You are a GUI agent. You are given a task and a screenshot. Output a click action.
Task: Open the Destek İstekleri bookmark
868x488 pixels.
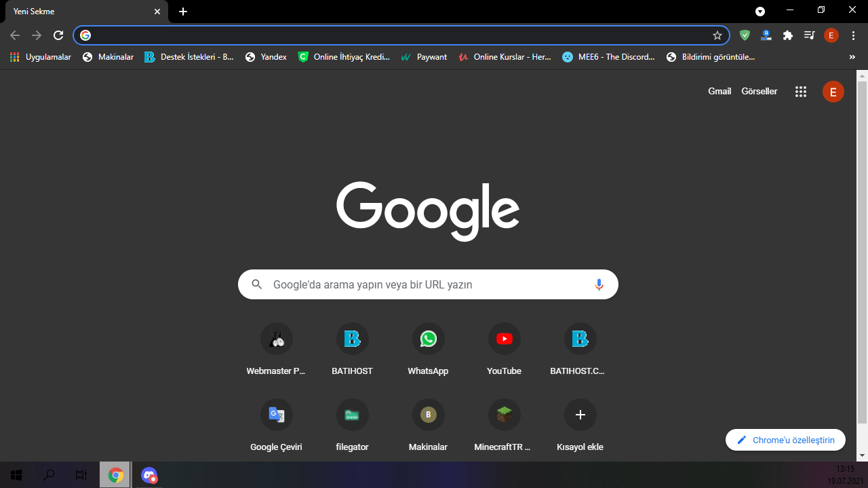tap(189, 57)
